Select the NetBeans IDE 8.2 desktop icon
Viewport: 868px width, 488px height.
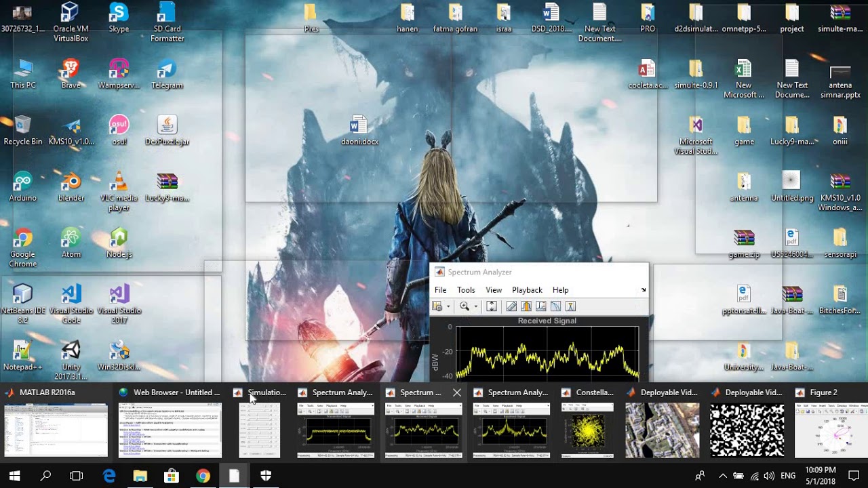pyautogui.click(x=23, y=304)
